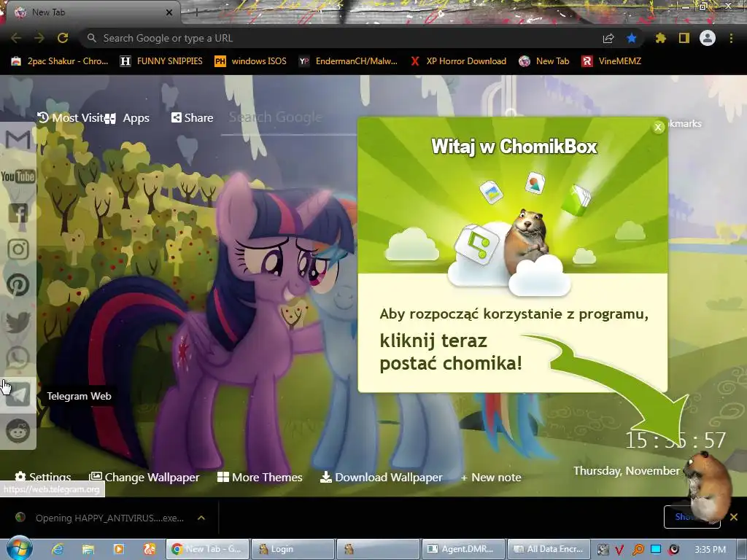Close the downloads bar
Screen dimensions: 747x560
tap(734, 517)
